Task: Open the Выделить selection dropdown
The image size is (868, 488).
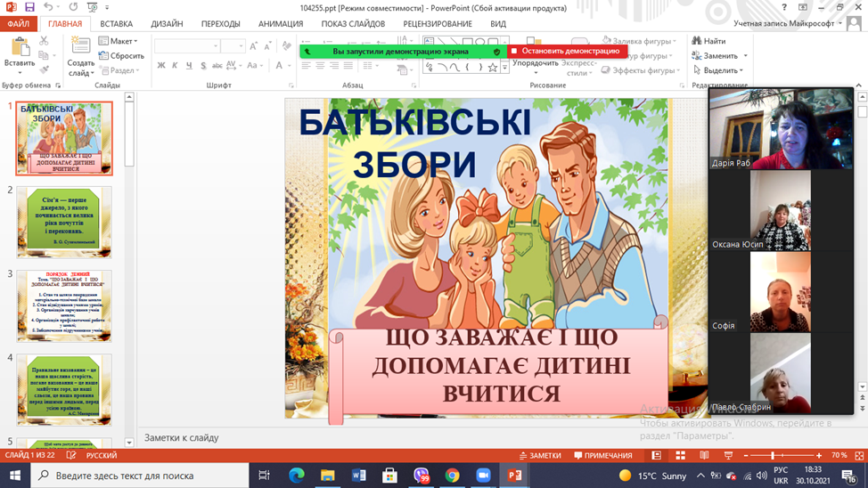Action: point(718,70)
